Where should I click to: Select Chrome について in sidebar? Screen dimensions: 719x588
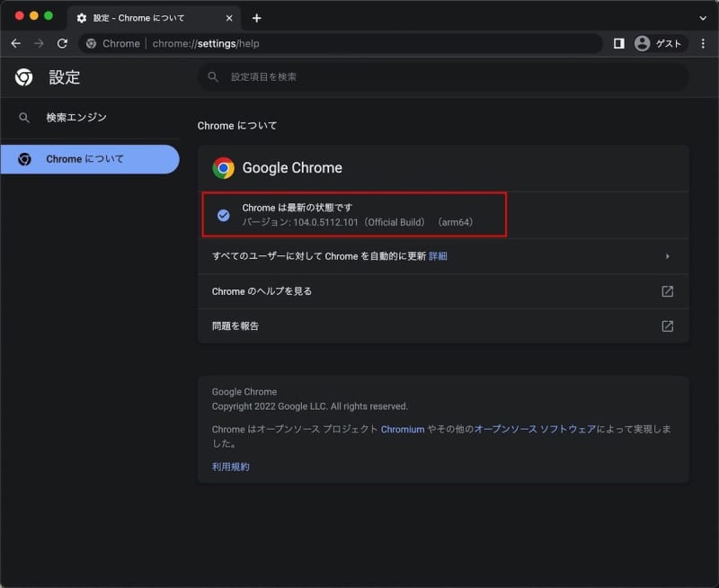[x=85, y=159]
